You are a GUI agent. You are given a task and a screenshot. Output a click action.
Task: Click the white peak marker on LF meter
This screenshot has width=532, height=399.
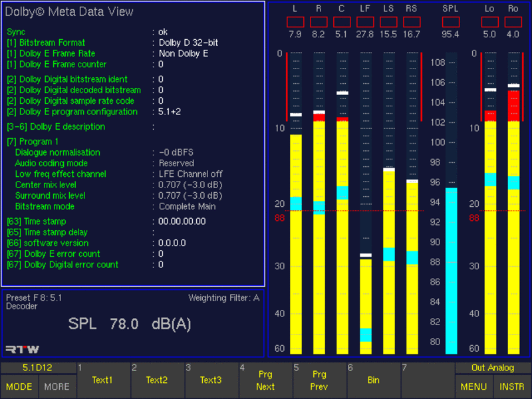[x=366, y=255]
